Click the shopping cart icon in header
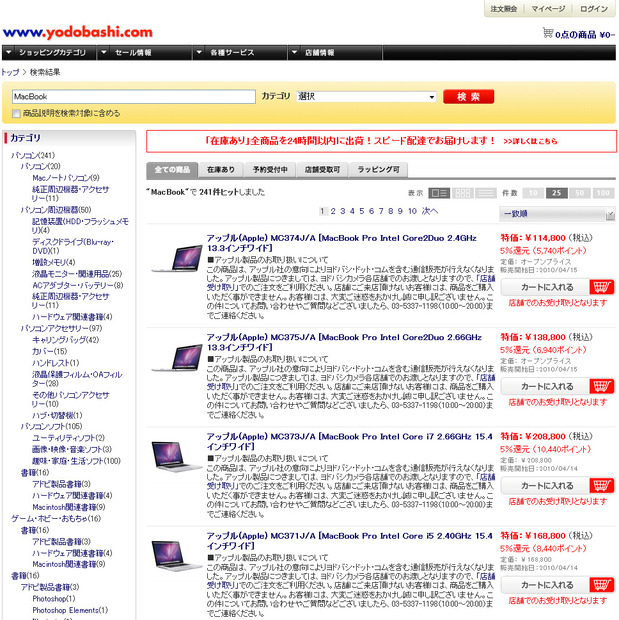 tap(547, 32)
